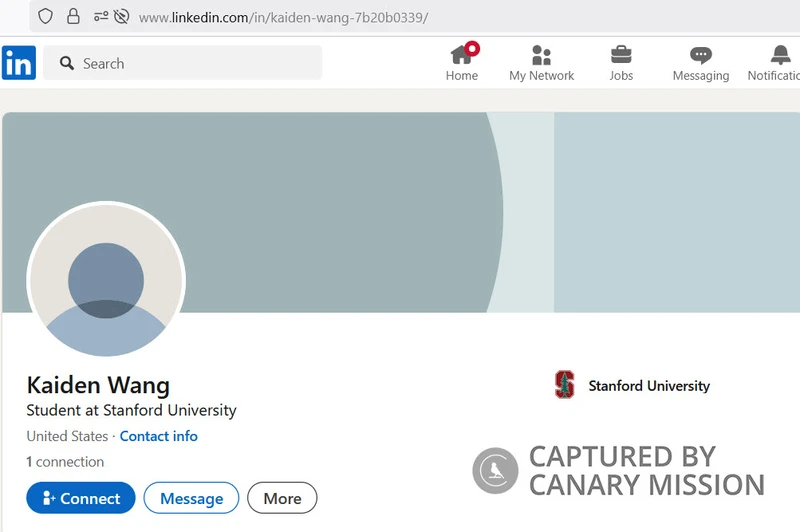Open the Contact info link

[159, 436]
